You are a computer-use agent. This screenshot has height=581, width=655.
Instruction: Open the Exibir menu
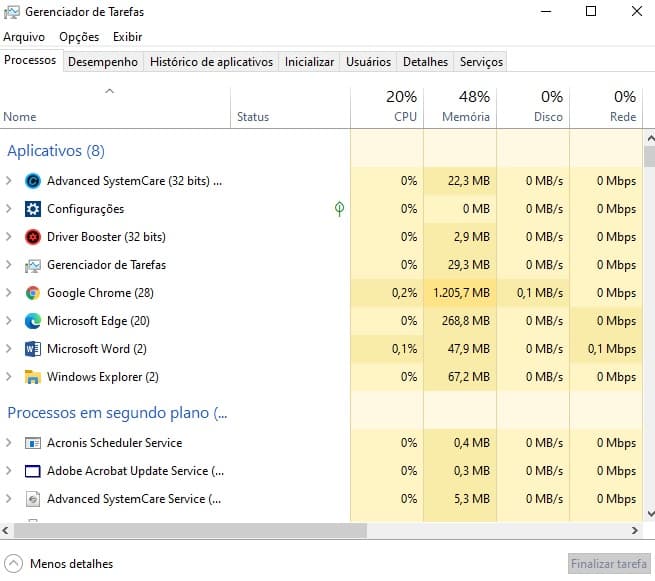[x=127, y=37]
